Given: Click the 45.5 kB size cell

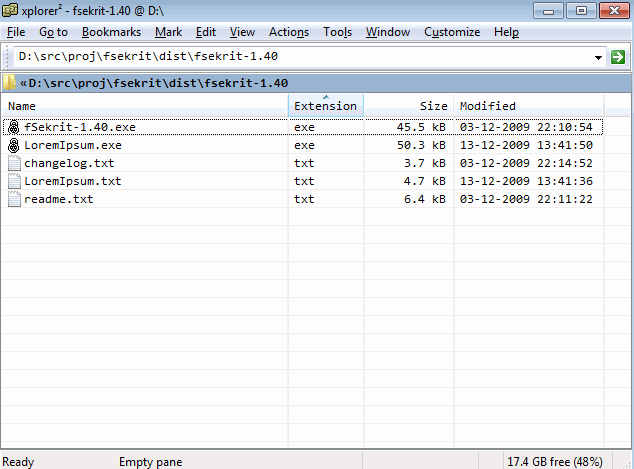Looking at the screenshot, I should point(421,127).
